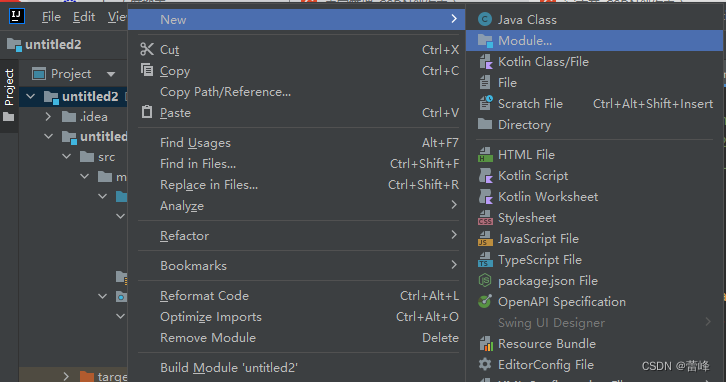
Task: Select Scratch File entry
Action: point(594,104)
